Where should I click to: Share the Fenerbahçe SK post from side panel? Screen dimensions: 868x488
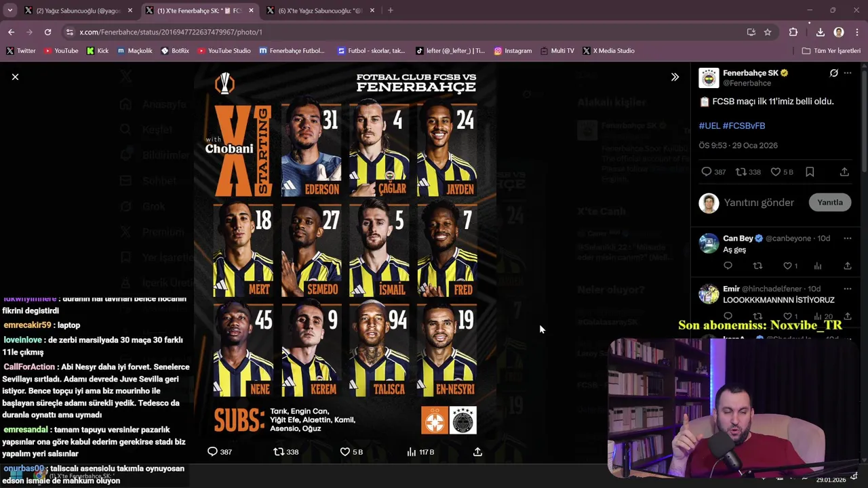(844, 172)
